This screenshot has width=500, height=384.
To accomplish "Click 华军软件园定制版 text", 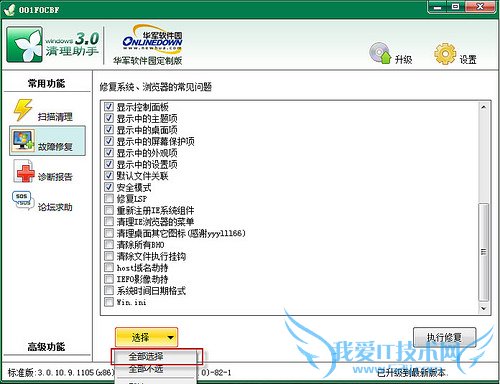I will tap(147, 60).
